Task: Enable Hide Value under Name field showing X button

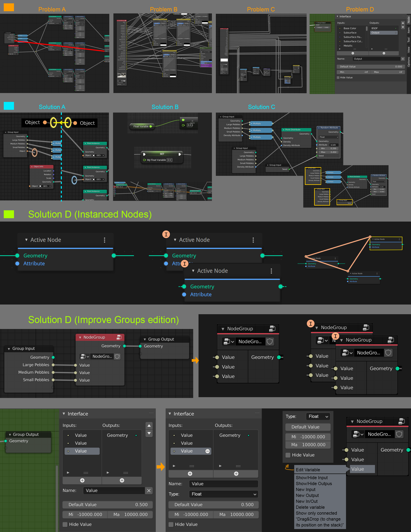Action: 65,525
